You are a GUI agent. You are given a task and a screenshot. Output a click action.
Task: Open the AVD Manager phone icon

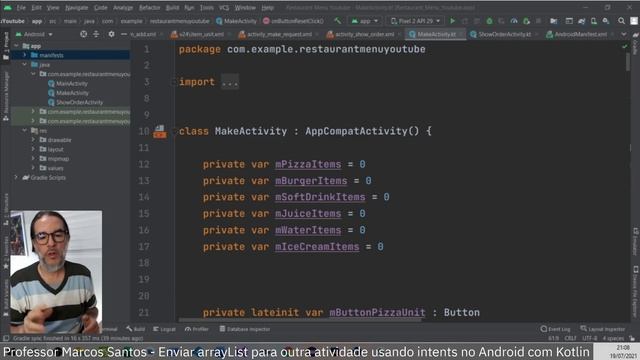(x=594, y=21)
